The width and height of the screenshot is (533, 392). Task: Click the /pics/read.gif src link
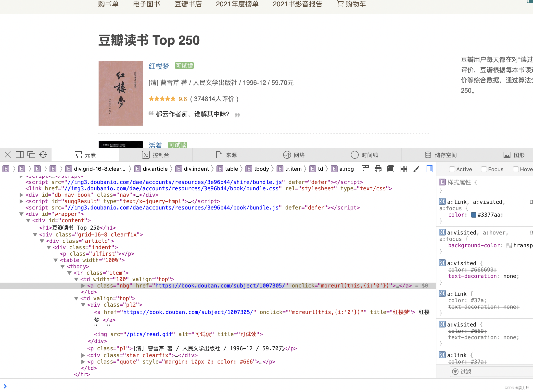[x=149, y=334]
